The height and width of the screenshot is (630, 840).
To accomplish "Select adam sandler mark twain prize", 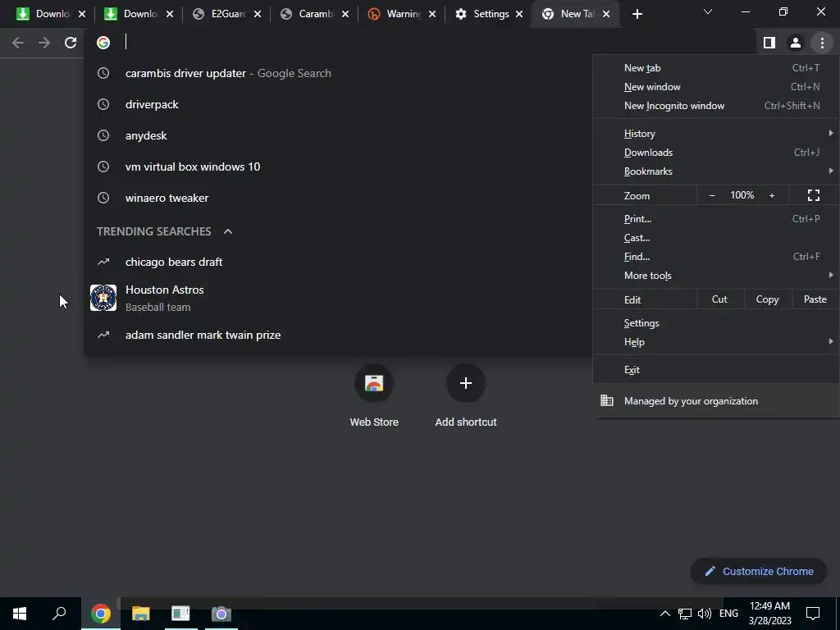I will tap(339, 335).
